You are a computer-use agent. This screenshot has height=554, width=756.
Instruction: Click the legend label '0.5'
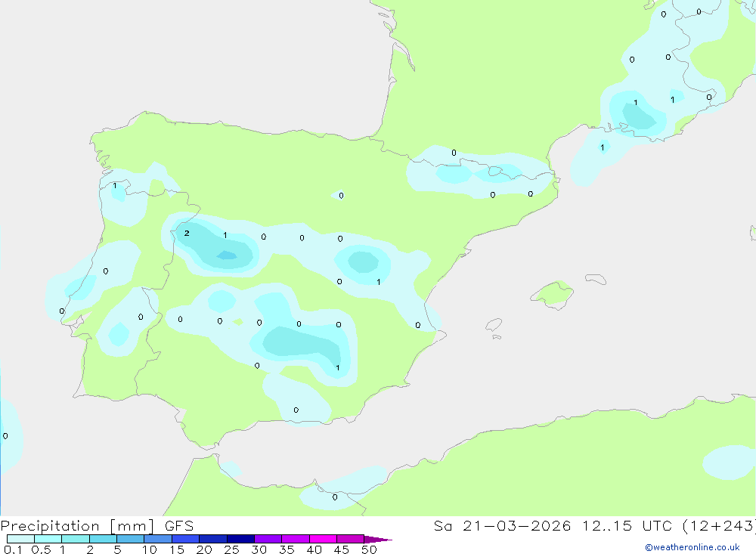pyautogui.click(x=41, y=549)
